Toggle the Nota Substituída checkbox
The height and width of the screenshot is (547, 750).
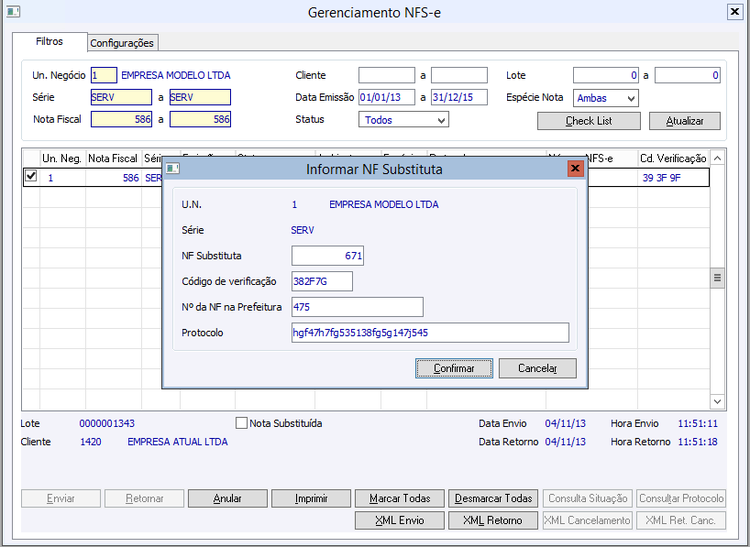tap(242, 423)
